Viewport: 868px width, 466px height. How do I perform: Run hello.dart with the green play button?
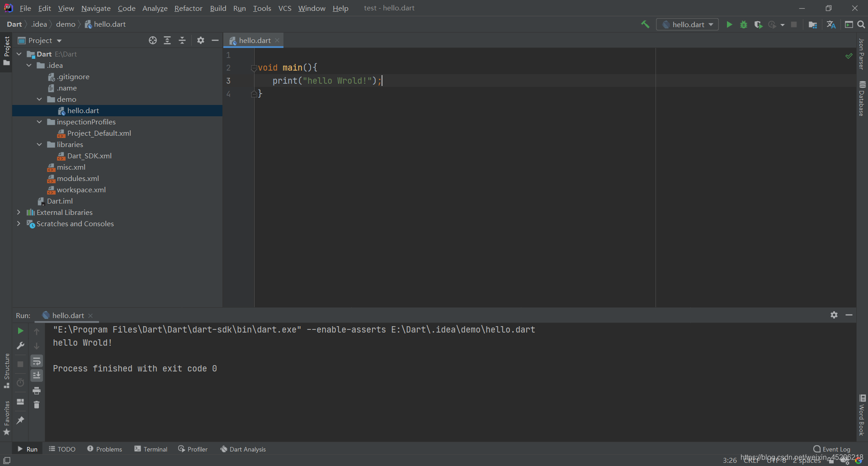[729, 24]
